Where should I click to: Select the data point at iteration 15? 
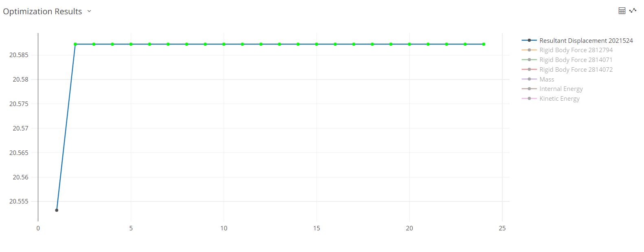(x=317, y=44)
